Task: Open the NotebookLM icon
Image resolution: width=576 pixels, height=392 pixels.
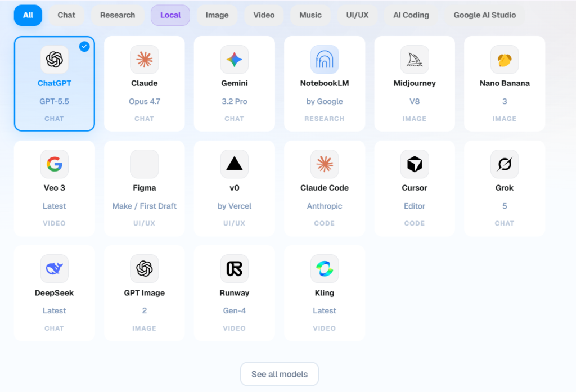Action: pos(325,60)
